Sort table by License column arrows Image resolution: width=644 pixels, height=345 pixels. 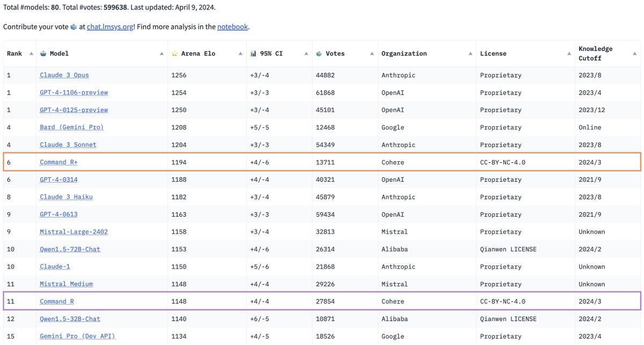569,53
